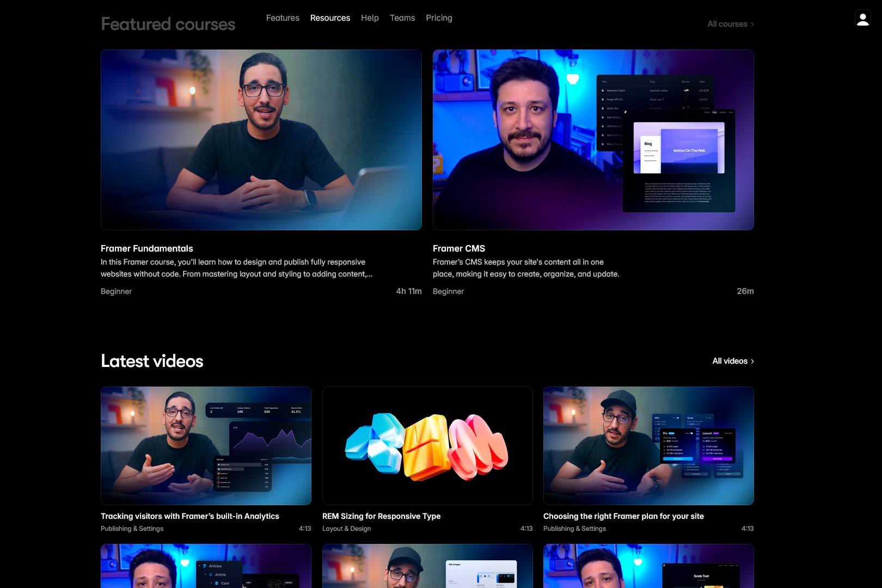This screenshot has width=882, height=588.
Task: Go to All videos link
Action: coord(733,361)
